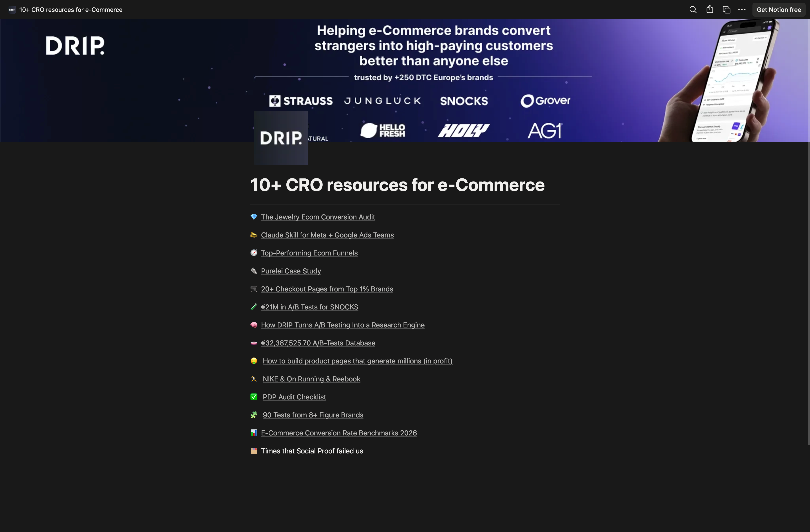Click the duplicate page icon
The width and height of the screenshot is (810, 532).
tap(726, 9)
